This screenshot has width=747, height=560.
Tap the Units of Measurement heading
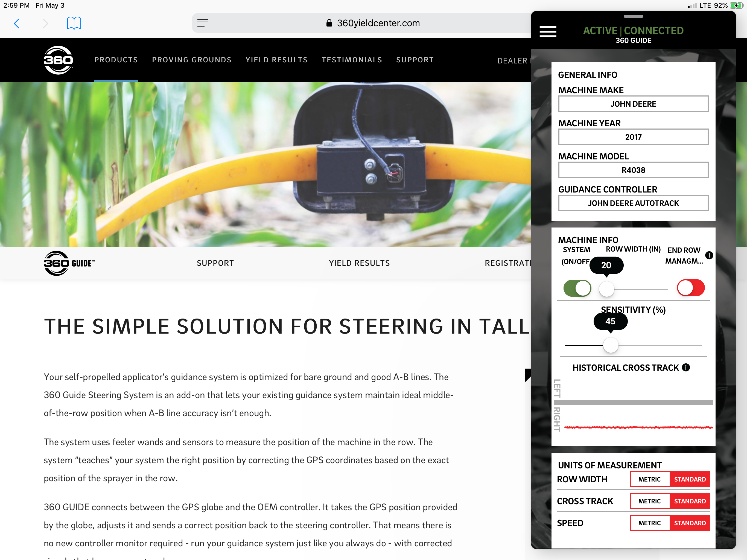click(x=609, y=465)
